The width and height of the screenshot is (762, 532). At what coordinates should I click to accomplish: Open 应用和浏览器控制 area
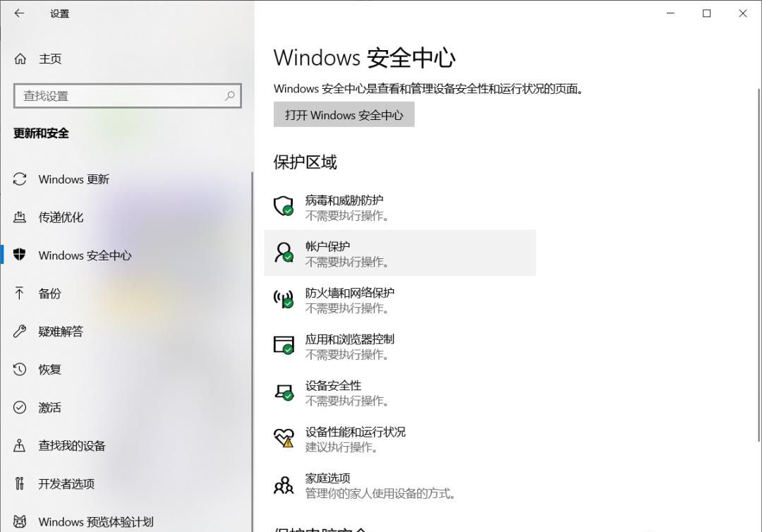click(x=400, y=346)
